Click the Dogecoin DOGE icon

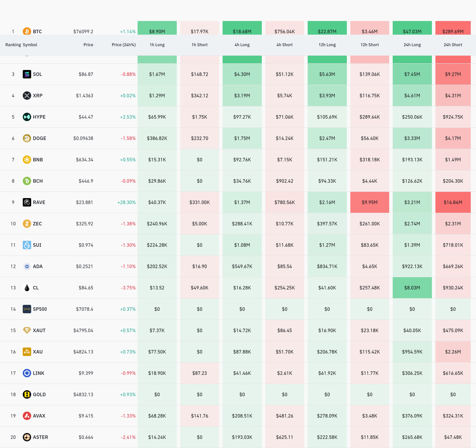pos(27,138)
